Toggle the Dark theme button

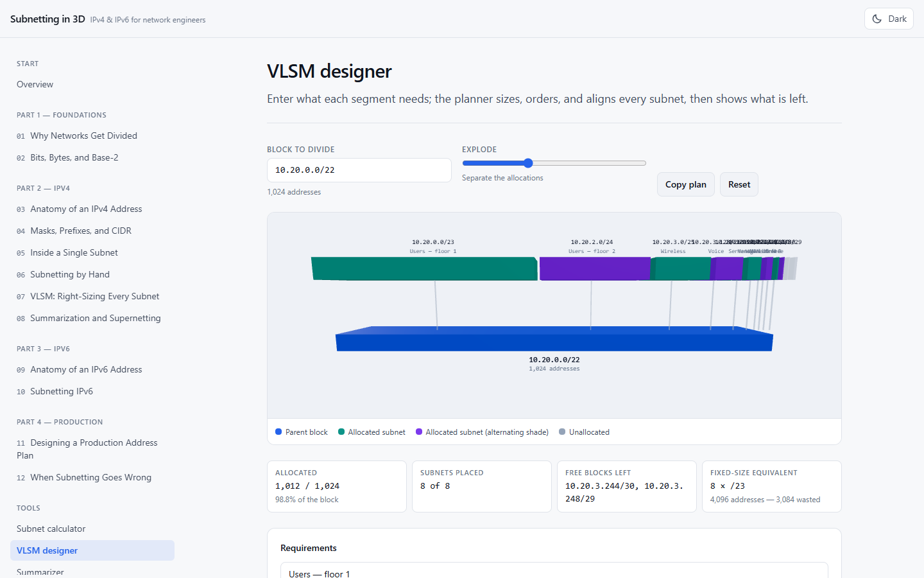point(889,19)
